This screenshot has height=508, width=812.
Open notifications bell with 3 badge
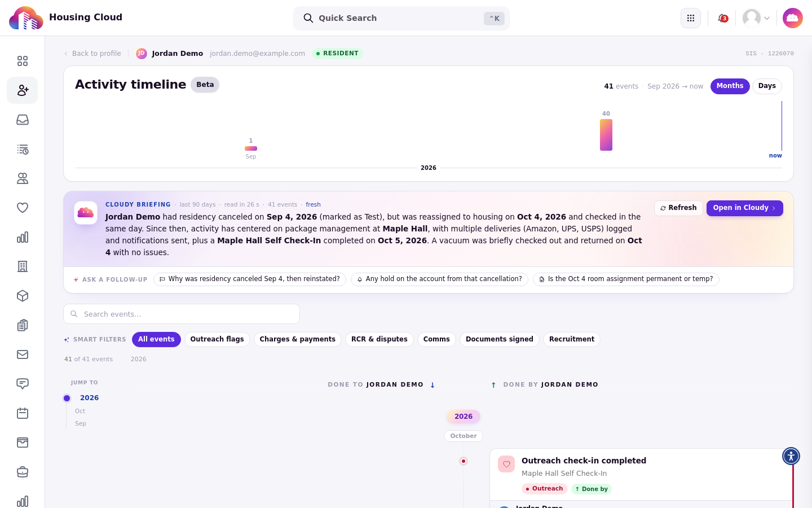pos(722,18)
